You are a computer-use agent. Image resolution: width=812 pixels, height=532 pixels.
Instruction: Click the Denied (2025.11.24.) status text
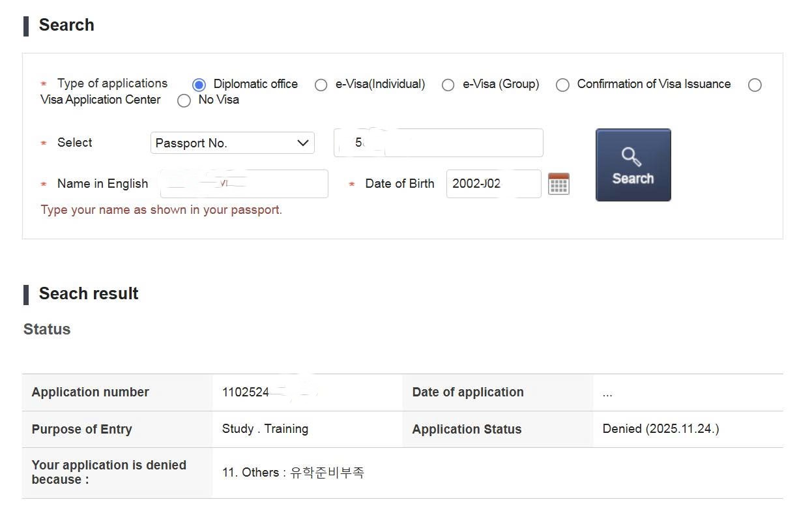pos(661,429)
